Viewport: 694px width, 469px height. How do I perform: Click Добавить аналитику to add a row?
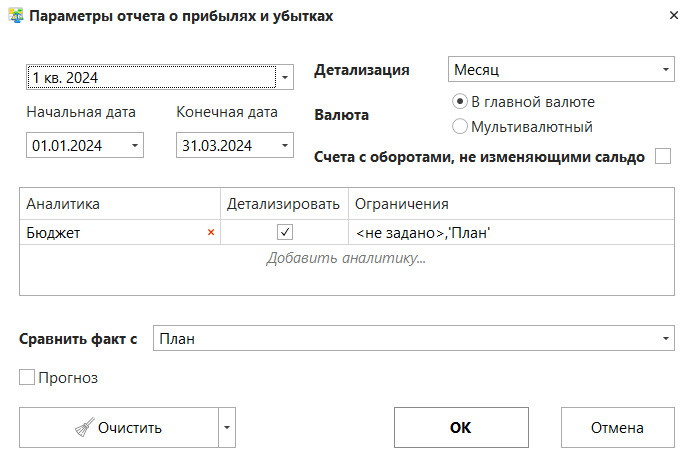coord(346,259)
